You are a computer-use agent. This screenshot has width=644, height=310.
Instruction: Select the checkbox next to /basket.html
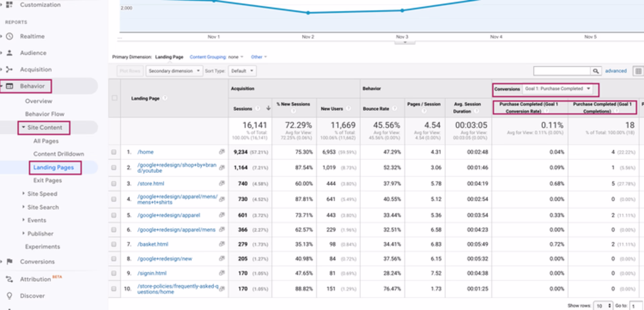click(114, 244)
